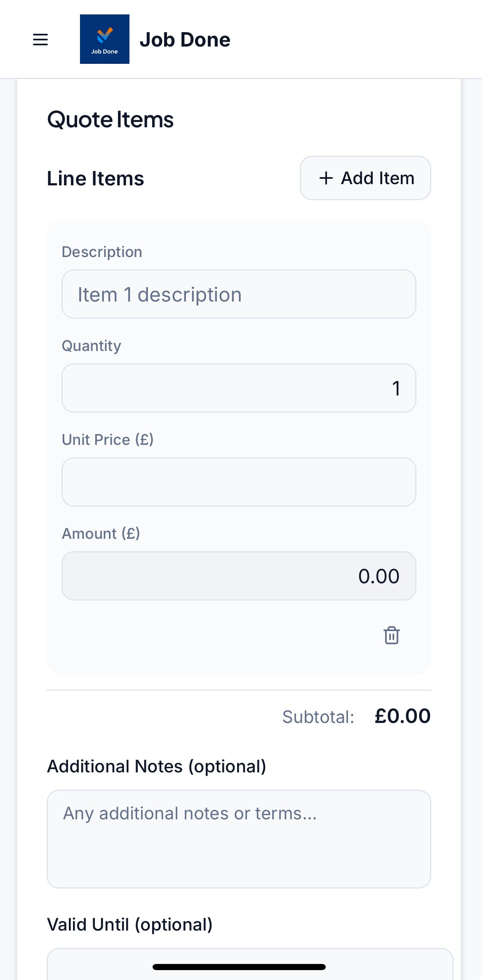Select the Quote Items heading

110,119
